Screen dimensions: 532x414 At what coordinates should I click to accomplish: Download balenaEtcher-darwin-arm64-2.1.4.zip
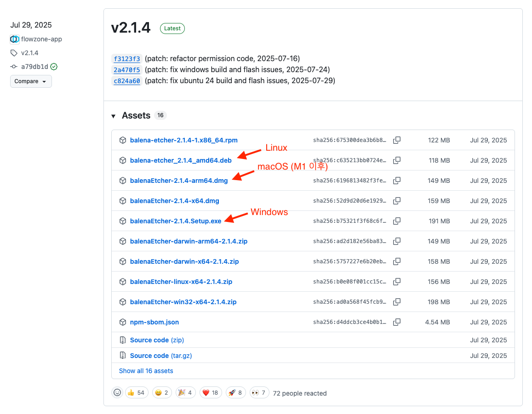pyautogui.click(x=189, y=241)
